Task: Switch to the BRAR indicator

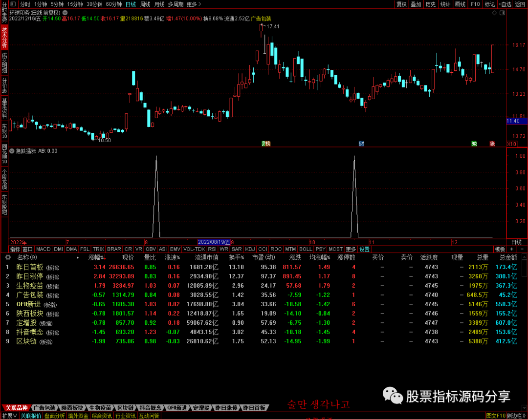Action: coord(114,249)
